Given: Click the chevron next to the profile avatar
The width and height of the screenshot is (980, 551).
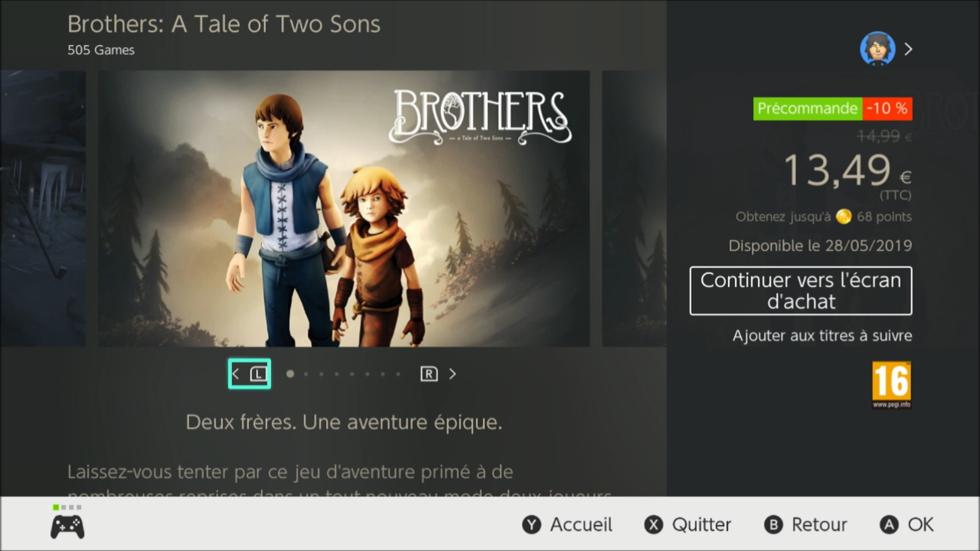Looking at the screenshot, I should coord(908,49).
